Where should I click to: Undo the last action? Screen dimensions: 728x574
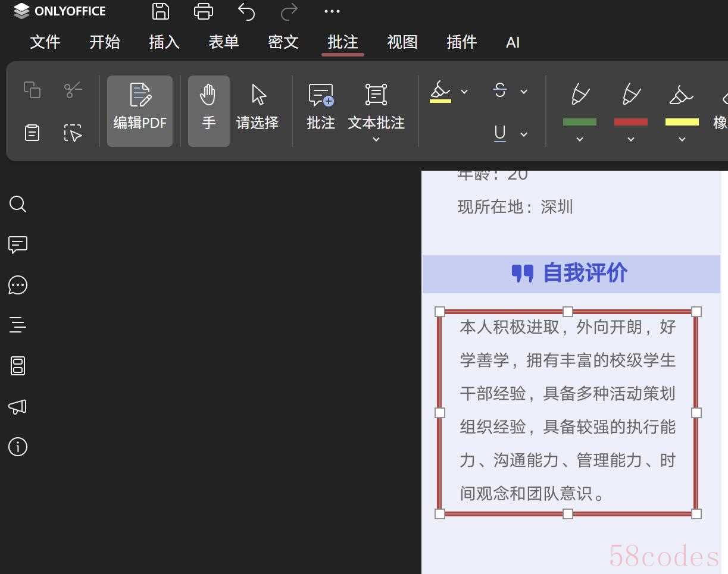(x=246, y=11)
